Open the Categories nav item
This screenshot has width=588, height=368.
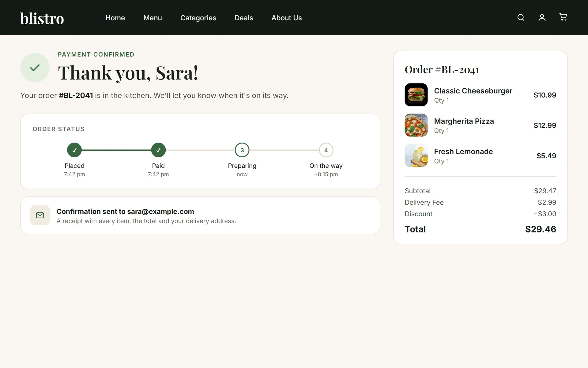(198, 18)
